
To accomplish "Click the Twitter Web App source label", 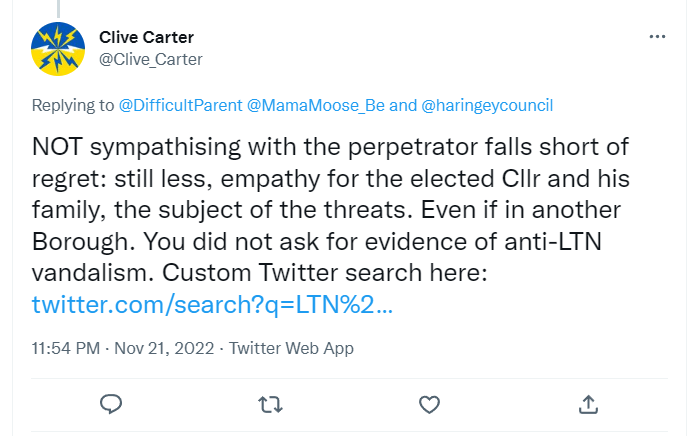I will click(291, 348).
